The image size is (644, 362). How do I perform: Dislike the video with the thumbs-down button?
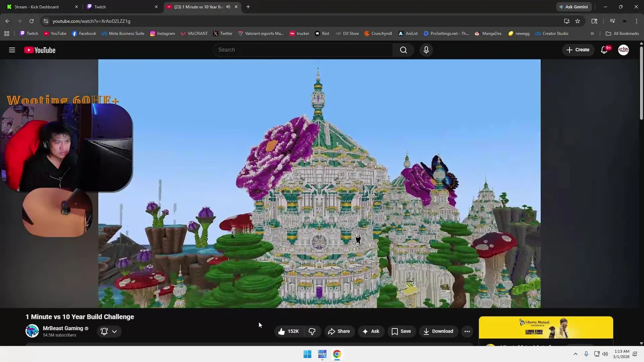312,331
